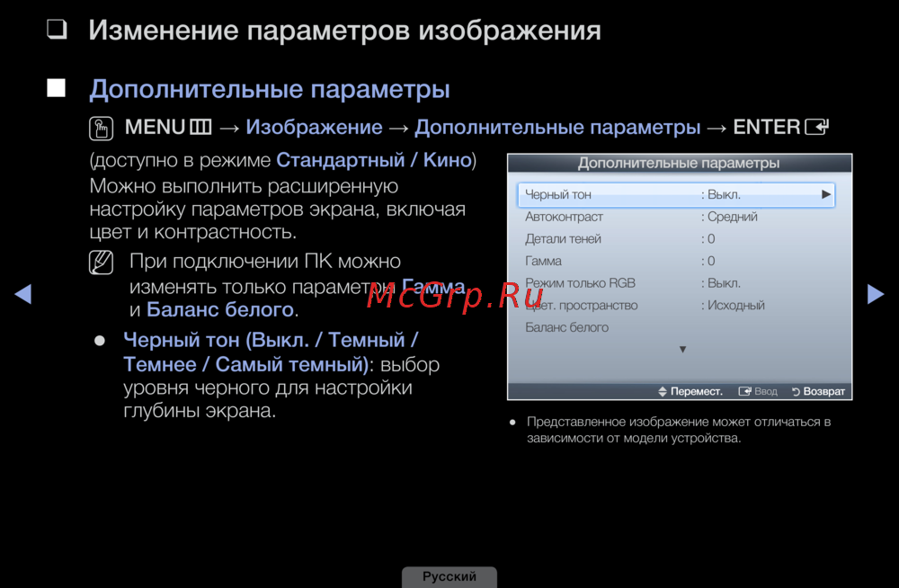Click the remote hand icon before MENU
This screenshot has height=588, width=899.
(102, 128)
